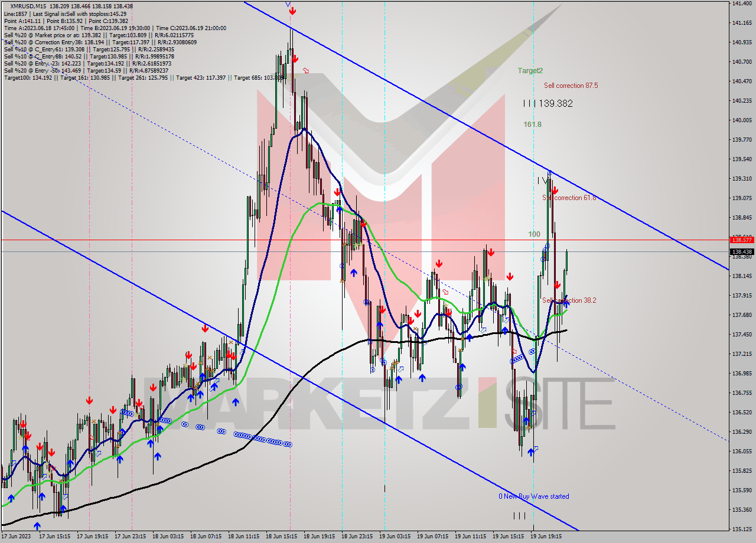Image resolution: width=756 pixels, height=543 pixels.
Task: Click the blue arrow next to New Buy Wave low
Action: coord(530,452)
